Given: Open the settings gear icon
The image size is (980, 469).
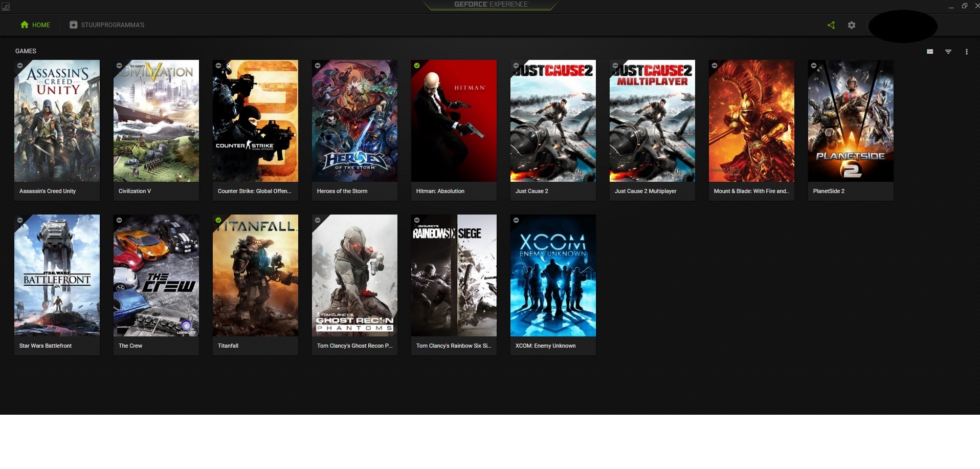Looking at the screenshot, I should coord(852,25).
